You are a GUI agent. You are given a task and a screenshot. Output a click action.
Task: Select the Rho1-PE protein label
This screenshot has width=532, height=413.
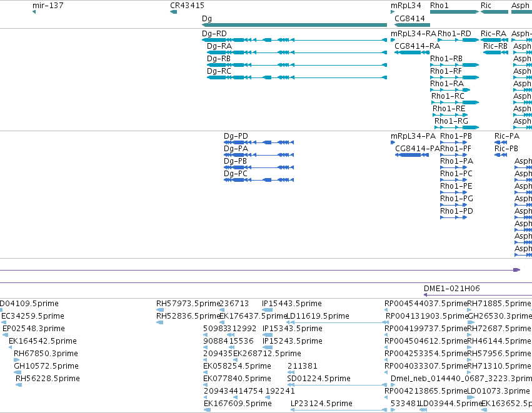456,186
